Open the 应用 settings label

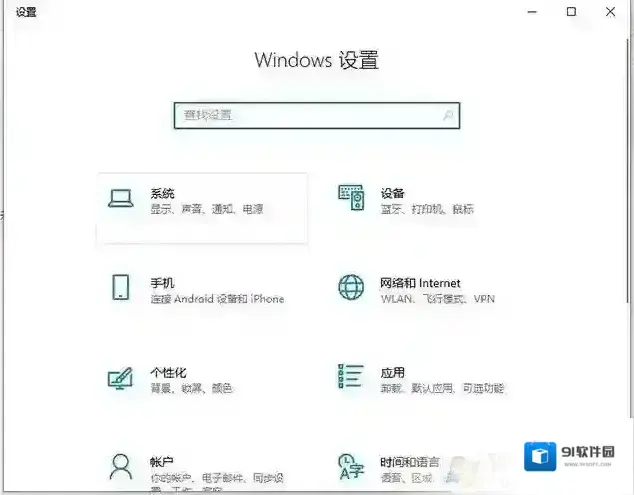click(x=392, y=373)
